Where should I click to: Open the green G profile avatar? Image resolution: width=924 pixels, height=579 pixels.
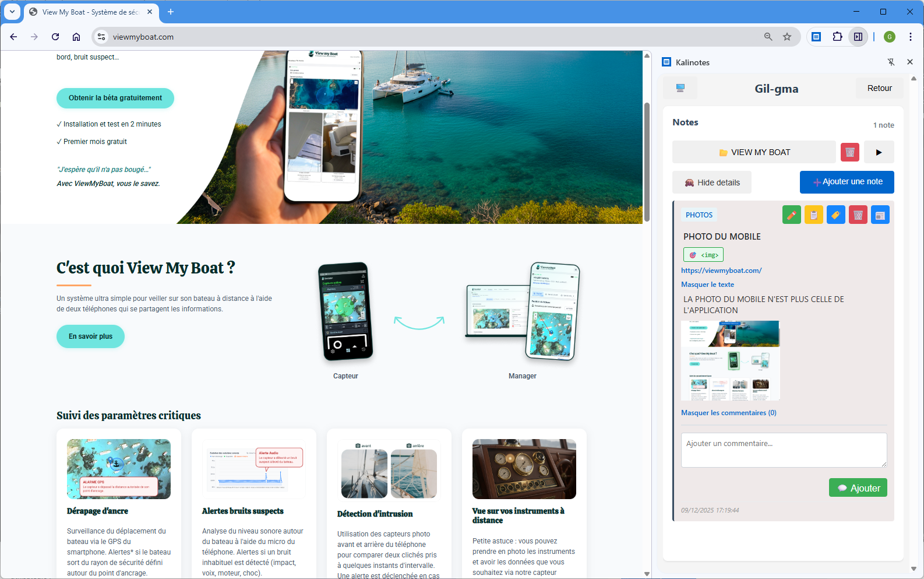(889, 37)
